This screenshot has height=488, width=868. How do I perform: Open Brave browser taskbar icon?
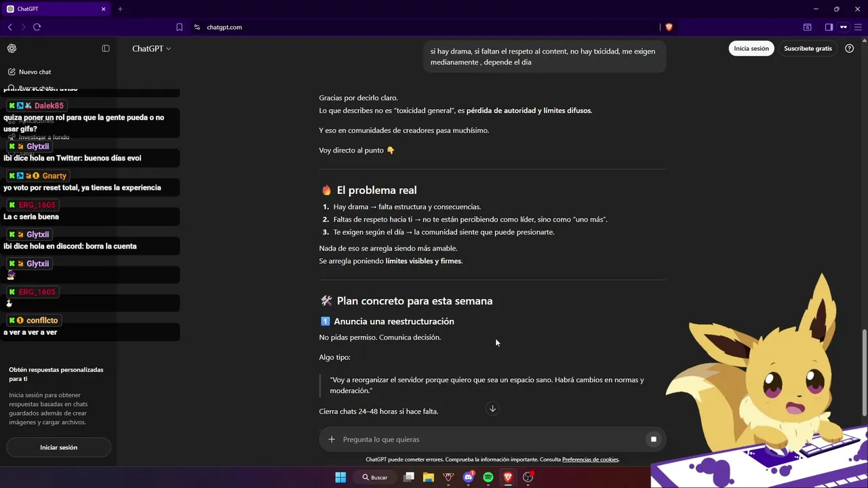508,477
